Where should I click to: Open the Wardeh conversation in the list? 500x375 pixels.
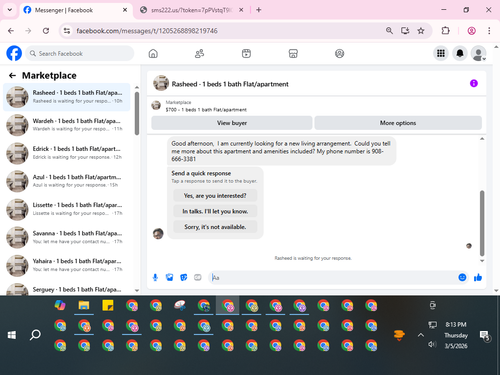(67, 125)
